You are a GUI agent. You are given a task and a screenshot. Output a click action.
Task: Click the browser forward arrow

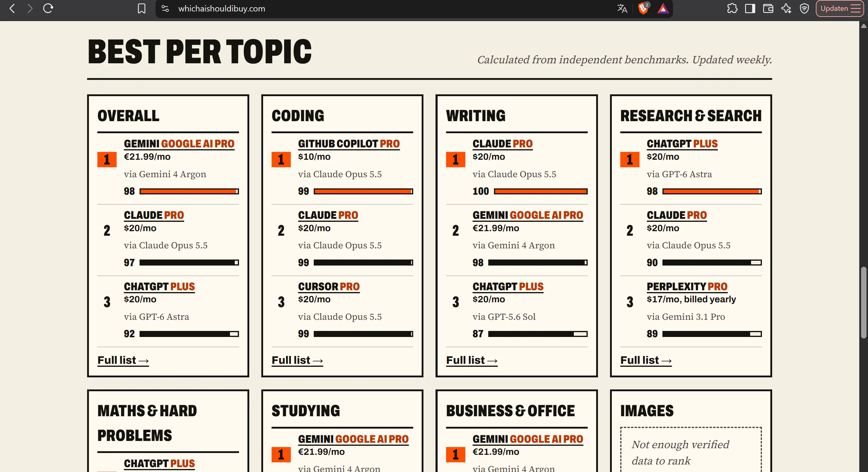click(30, 8)
